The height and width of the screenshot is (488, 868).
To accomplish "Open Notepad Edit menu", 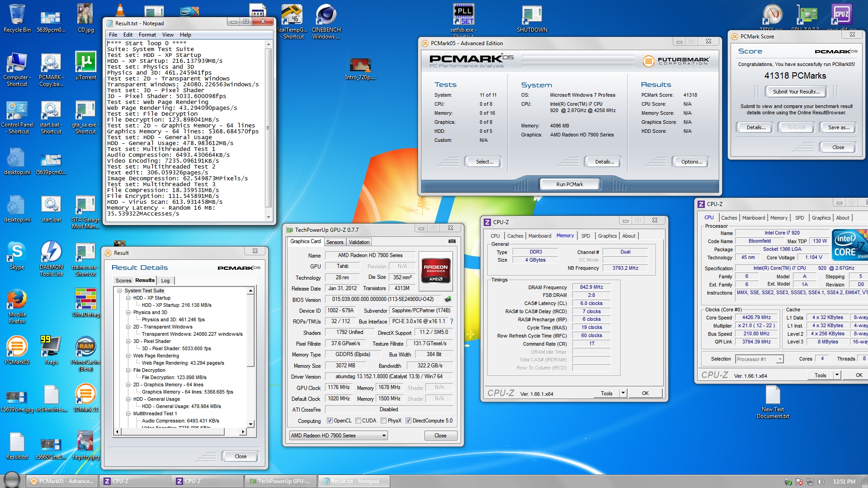I will (128, 35).
